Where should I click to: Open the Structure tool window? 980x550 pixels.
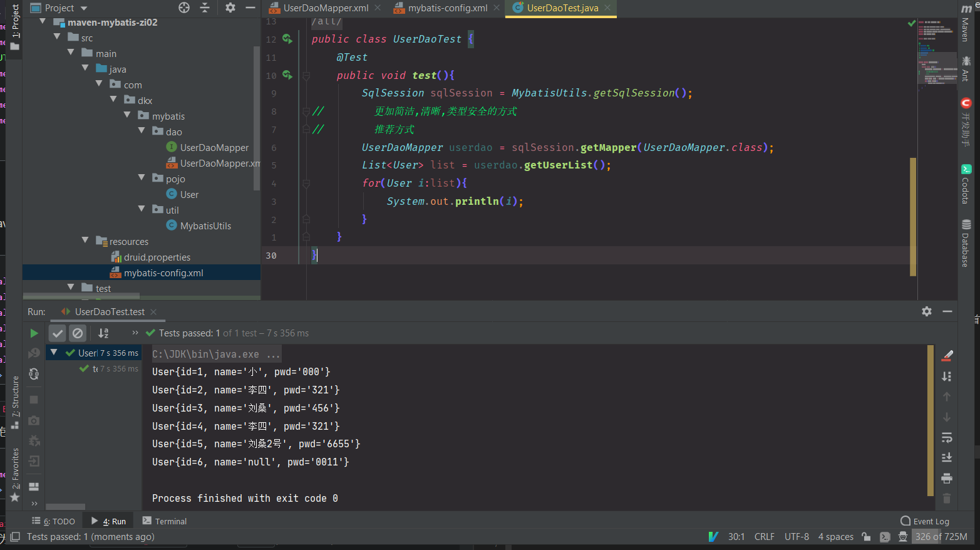point(15,402)
